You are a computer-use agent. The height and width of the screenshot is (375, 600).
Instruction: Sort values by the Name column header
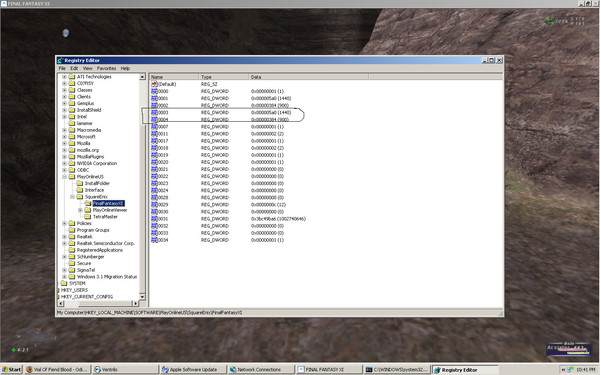[174, 77]
